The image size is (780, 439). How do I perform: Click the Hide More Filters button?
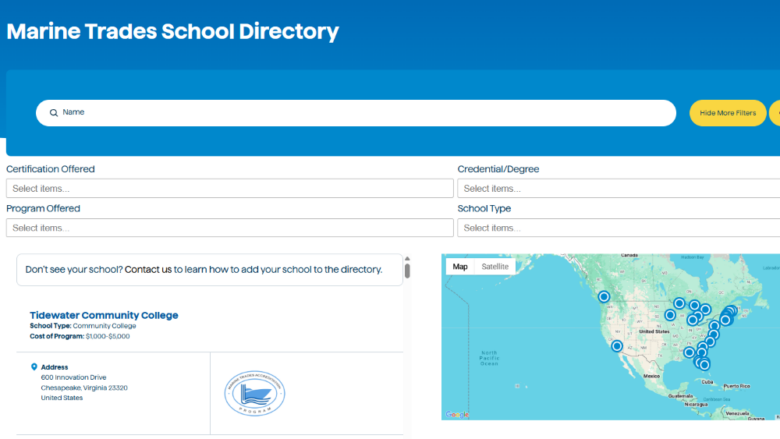click(x=727, y=113)
